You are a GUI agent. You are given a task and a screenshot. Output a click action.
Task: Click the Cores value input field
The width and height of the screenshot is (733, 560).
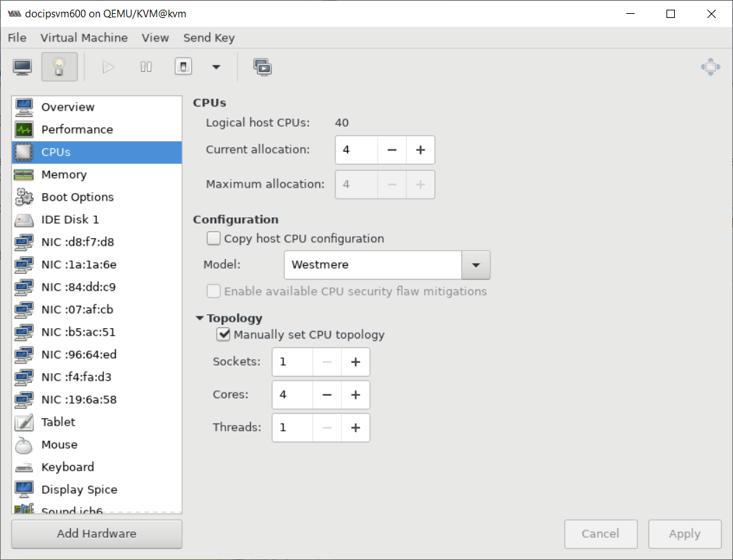(292, 395)
